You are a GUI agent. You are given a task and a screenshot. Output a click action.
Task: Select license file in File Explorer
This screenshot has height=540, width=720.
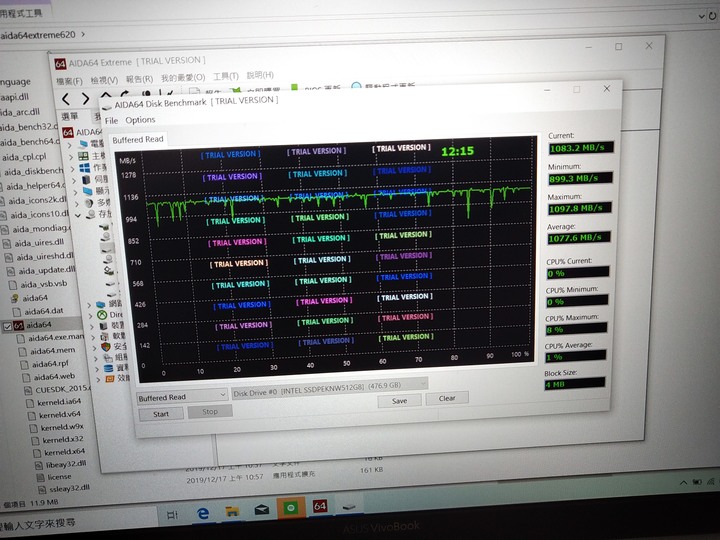coord(54,477)
